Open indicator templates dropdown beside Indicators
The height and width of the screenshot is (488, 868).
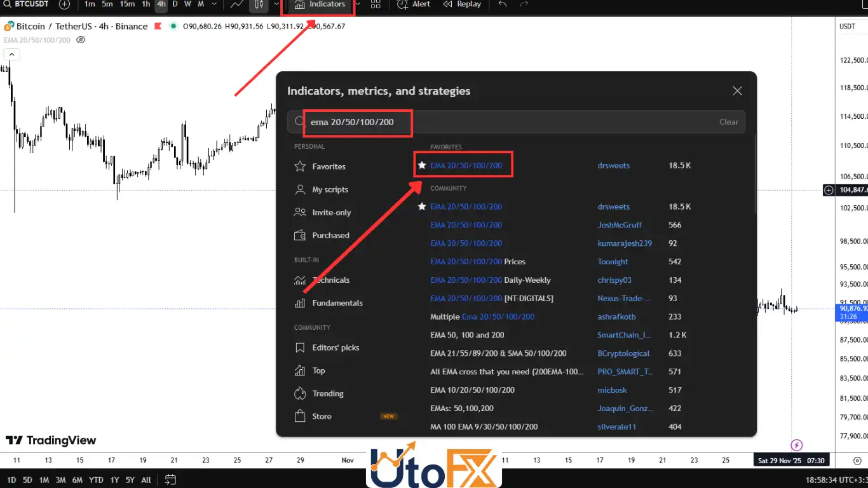(357, 4)
